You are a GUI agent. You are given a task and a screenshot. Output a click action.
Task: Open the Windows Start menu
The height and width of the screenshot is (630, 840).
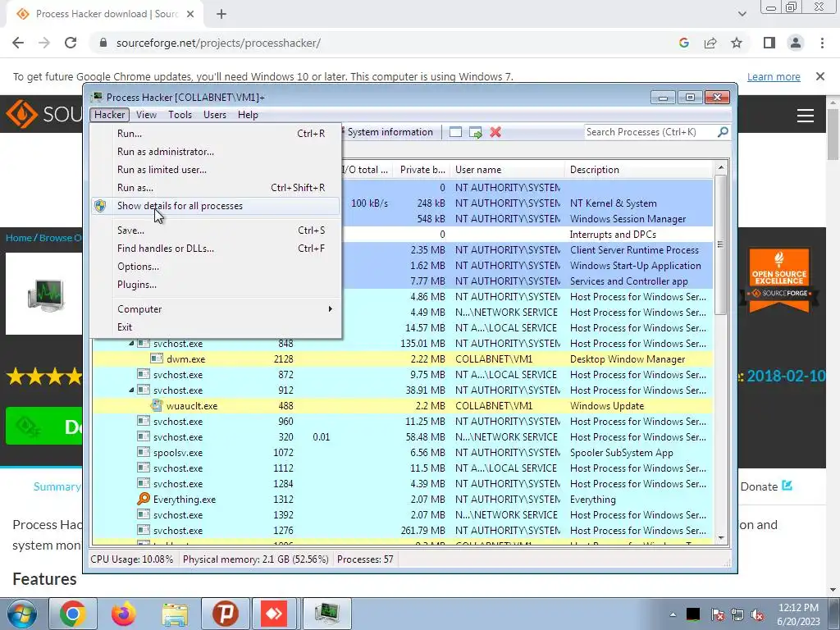(x=21, y=614)
